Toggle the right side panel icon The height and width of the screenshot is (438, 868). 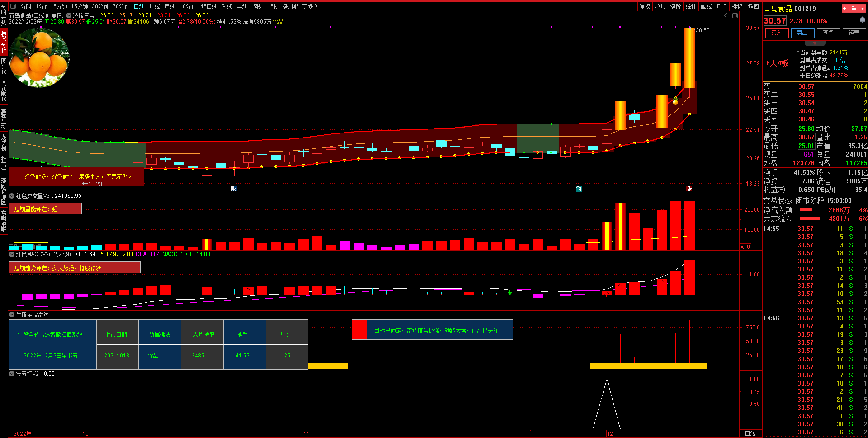[735, 15]
